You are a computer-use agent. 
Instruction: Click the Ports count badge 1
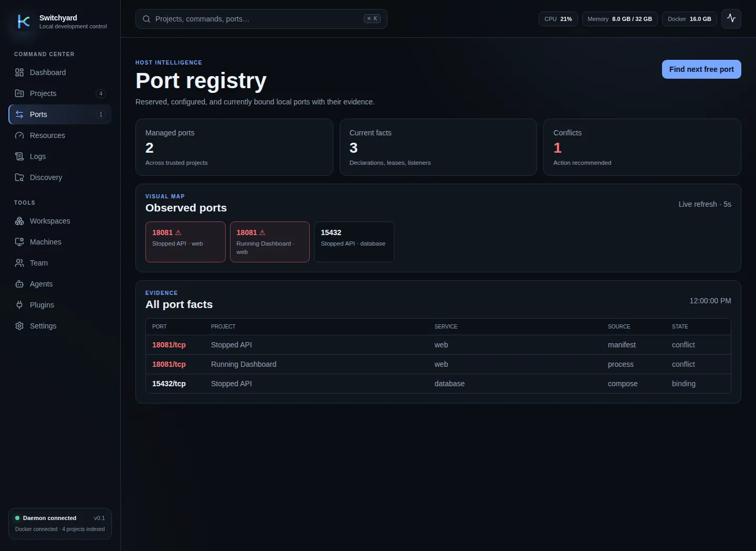[101, 114]
